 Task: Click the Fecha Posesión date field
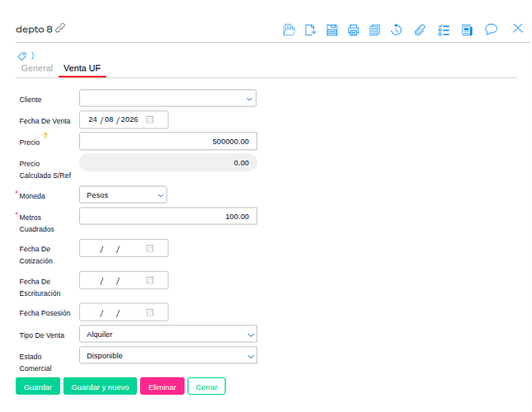124,312
